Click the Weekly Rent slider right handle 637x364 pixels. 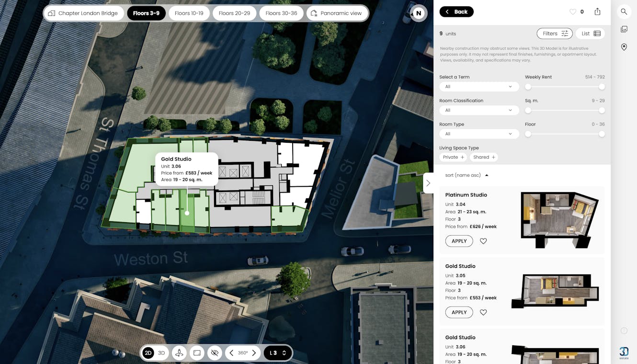(602, 87)
